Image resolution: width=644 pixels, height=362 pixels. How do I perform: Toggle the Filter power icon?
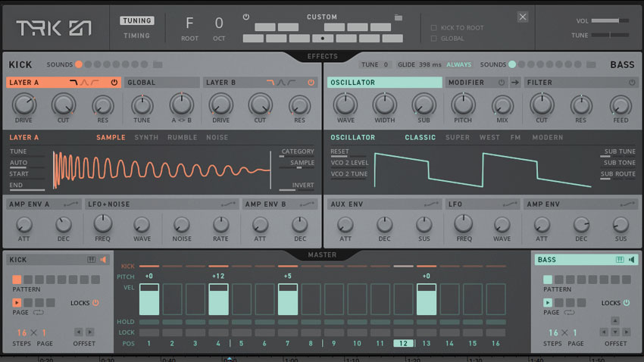(x=633, y=83)
